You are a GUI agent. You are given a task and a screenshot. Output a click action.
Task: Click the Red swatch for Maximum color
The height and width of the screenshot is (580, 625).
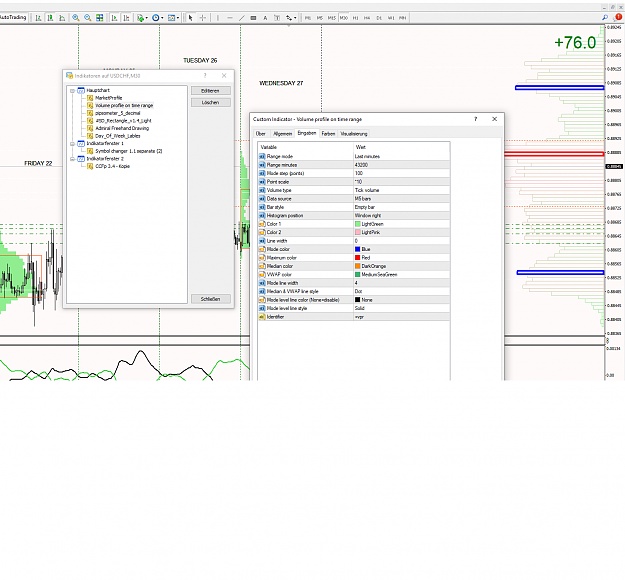[358, 258]
